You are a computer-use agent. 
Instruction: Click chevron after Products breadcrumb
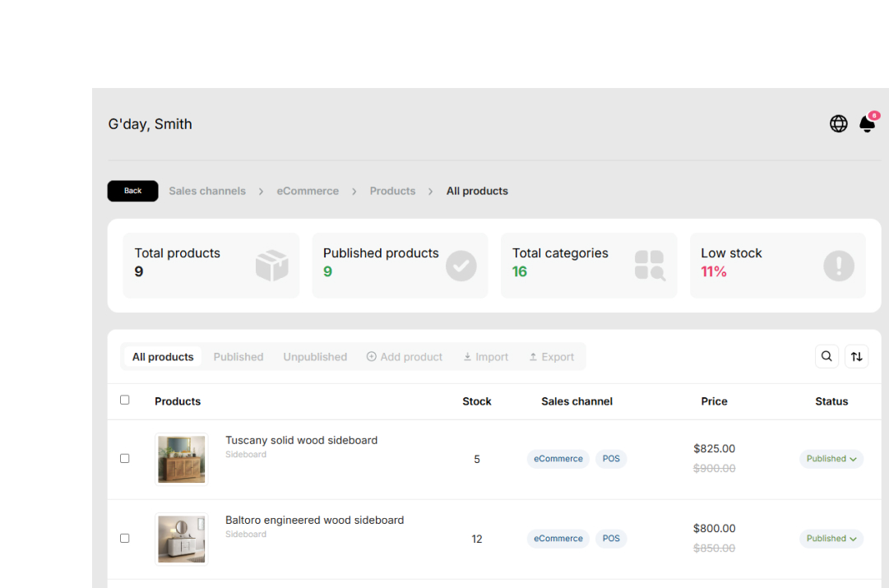point(430,192)
